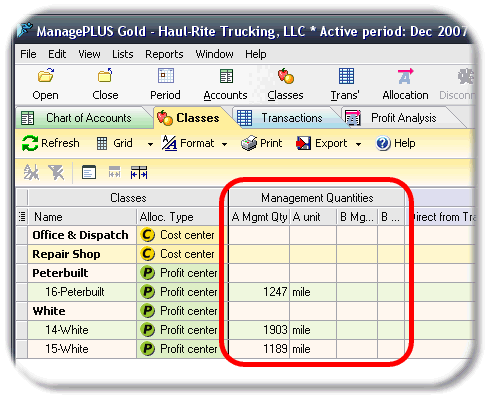This screenshot has width=492, height=403.
Task: Open the View menu
Action: pyautogui.click(x=89, y=54)
